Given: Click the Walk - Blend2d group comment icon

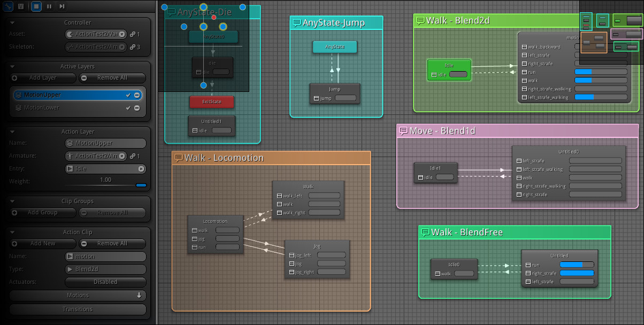Looking at the screenshot, I should [x=420, y=21].
